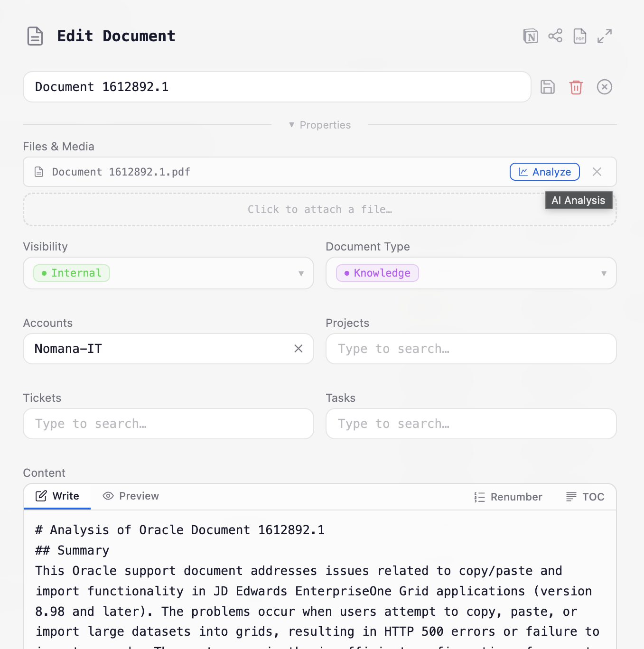Generate a table of contents with TOC
This screenshot has height=649, width=644.
pyautogui.click(x=586, y=497)
